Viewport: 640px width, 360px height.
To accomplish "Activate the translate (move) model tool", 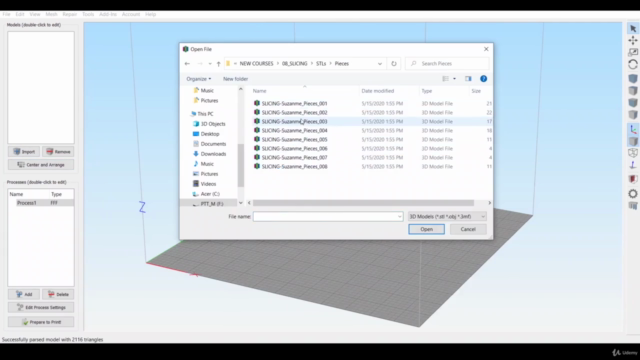I will (x=633, y=40).
